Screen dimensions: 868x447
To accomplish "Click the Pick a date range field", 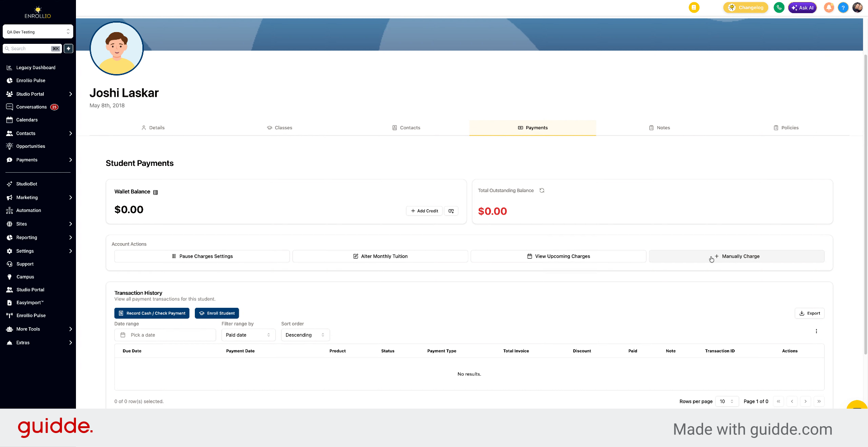I will [x=165, y=335].
